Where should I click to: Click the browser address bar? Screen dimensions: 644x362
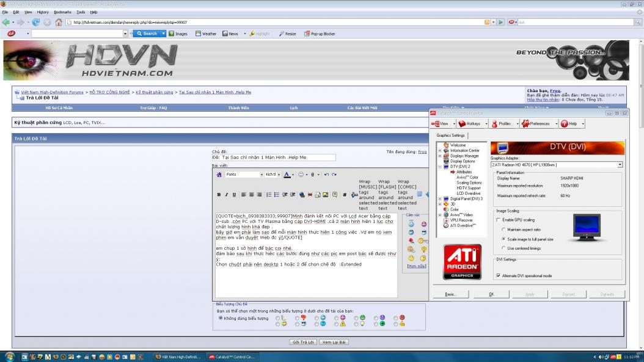(275, 22)
